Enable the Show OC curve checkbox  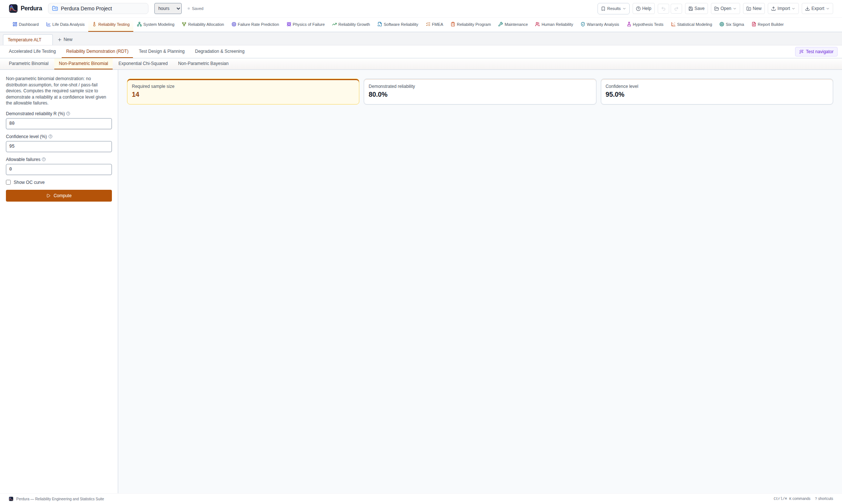tap(8, 182)
